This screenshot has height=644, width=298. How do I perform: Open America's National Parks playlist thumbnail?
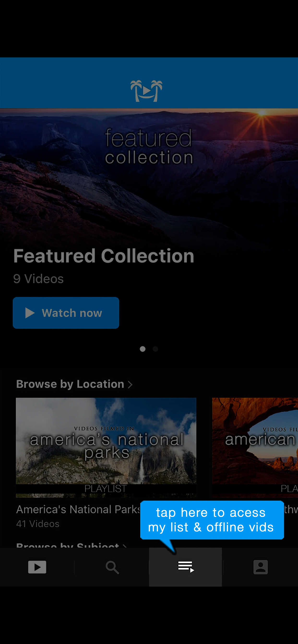tap(106, 447)
